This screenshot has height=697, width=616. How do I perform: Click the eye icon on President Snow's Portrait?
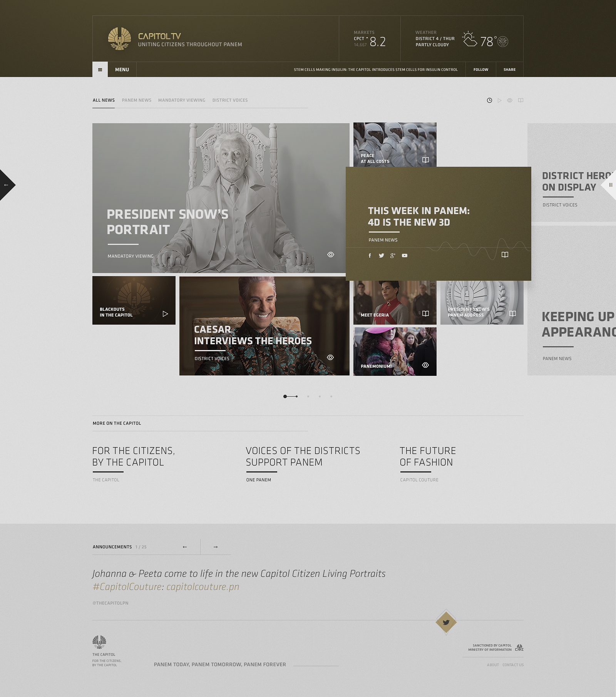[x=331, y=255]
